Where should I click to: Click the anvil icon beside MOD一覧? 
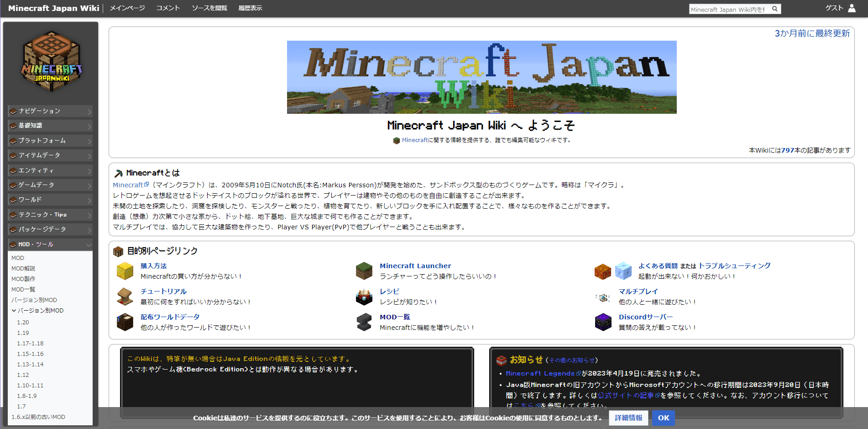[x=364, y=322]
